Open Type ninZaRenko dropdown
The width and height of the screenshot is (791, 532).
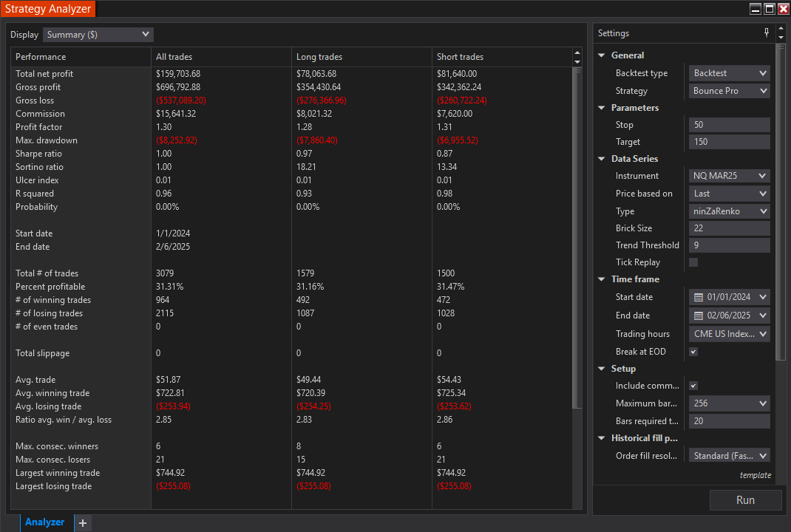(x=729, y=211)
